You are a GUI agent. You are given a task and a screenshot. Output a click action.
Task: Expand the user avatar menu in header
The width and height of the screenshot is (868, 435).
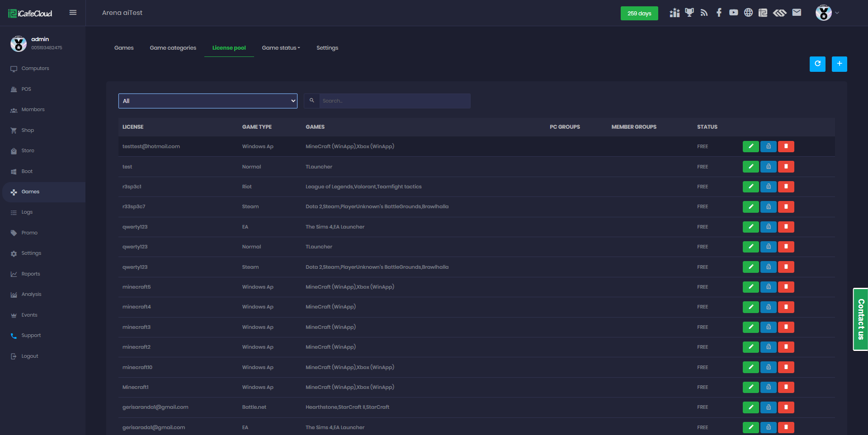coord(827,13)
